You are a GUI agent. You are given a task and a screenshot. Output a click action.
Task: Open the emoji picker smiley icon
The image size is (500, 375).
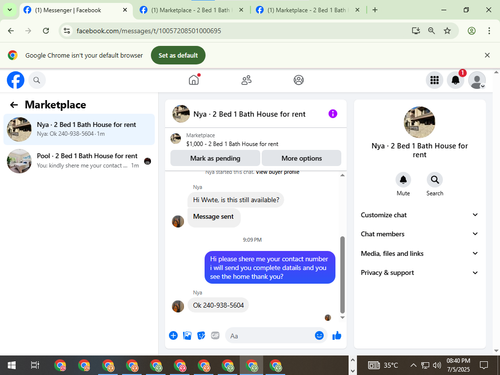pos(319,335)
